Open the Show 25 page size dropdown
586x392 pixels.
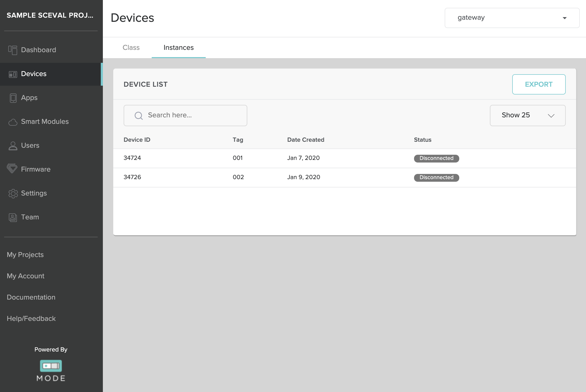528,116
